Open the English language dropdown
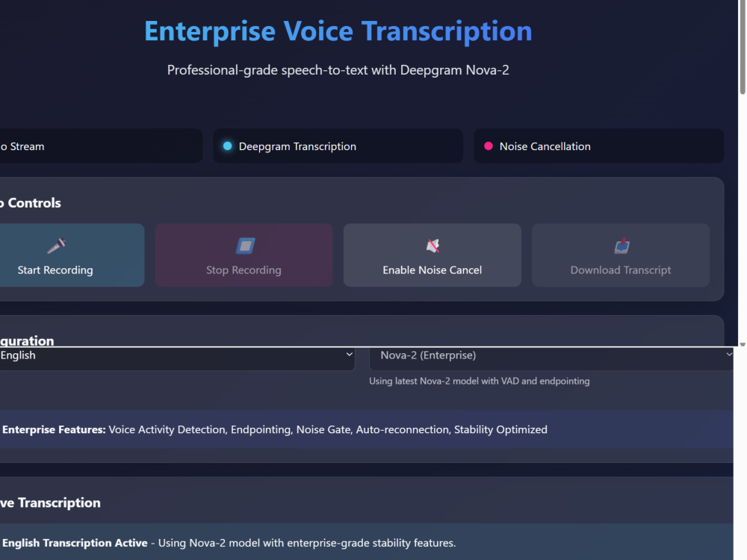This screenshot has height=560, width=747. click(x=176, y=358)
